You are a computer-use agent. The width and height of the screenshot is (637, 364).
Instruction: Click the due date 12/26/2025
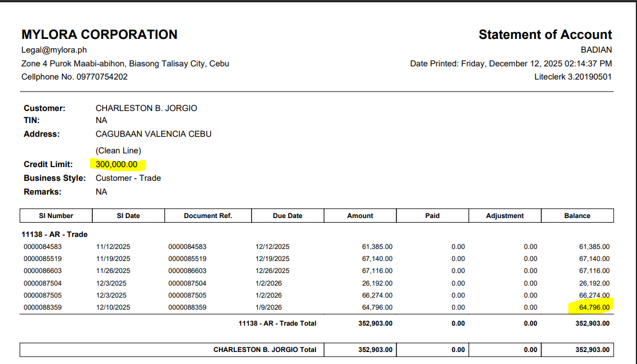point(273,271)
